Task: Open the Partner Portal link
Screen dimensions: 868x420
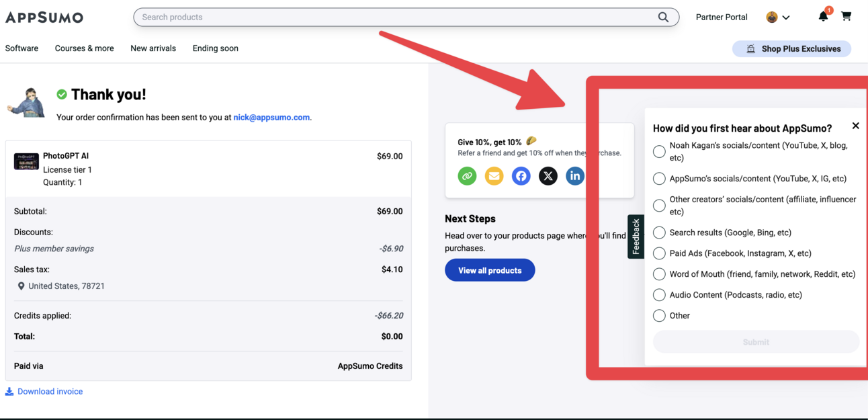Action: click(x=722, y=17)
